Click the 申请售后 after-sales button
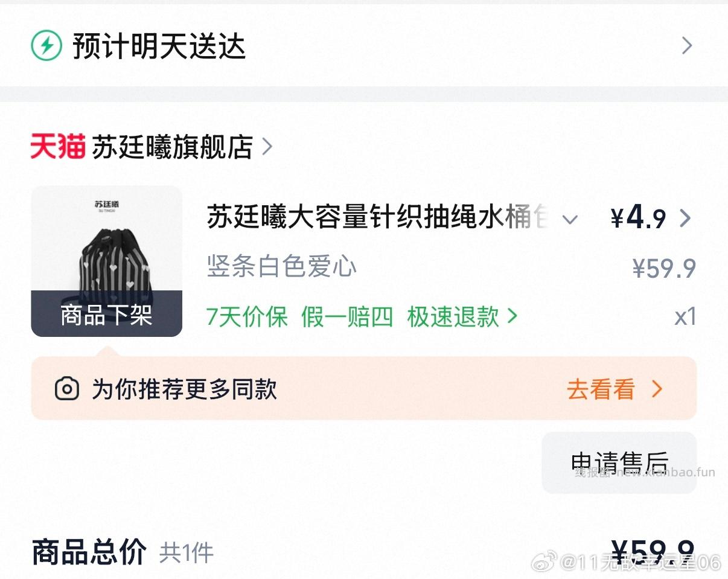Screen dimensions: 728x579 tap(619, 462)
